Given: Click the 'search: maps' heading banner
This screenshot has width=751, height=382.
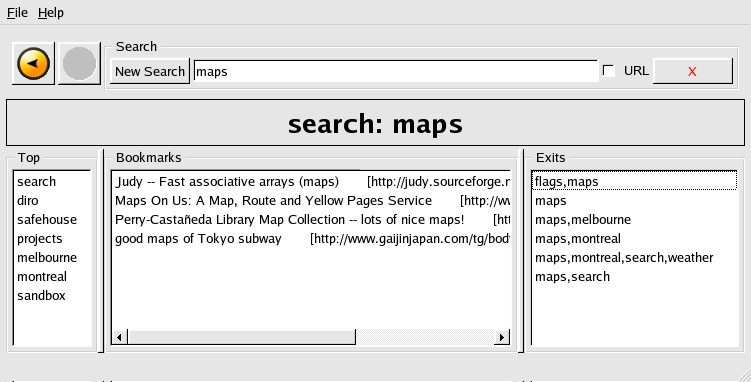Looking at the screenshot, I should pyautogui.click(x=376, y=123).
